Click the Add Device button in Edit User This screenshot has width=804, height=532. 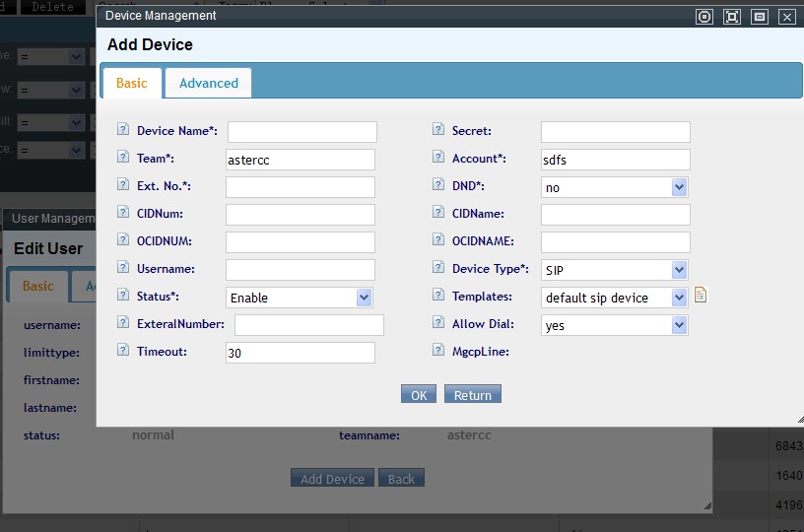(332, 479)
